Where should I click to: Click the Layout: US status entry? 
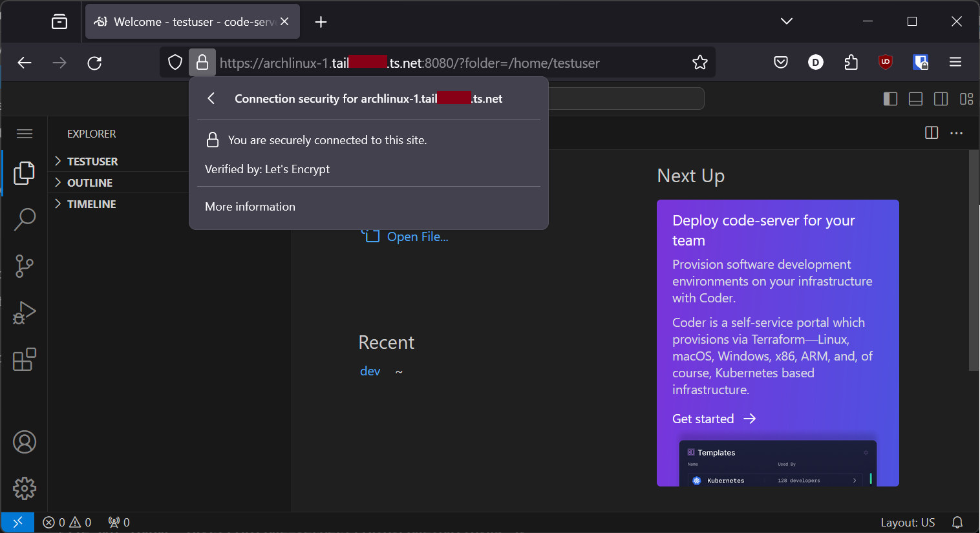[908, 522]
